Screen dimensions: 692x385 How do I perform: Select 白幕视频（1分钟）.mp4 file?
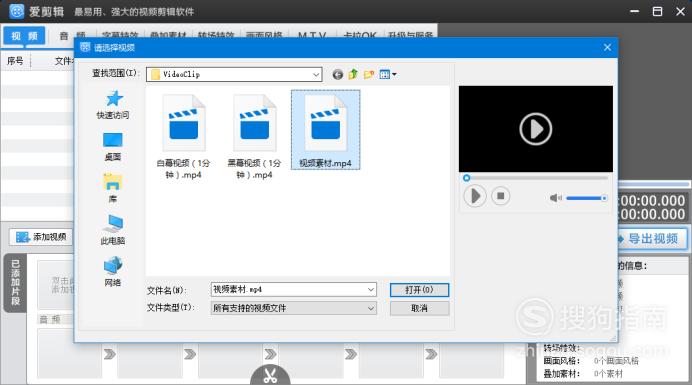(184, 136)
